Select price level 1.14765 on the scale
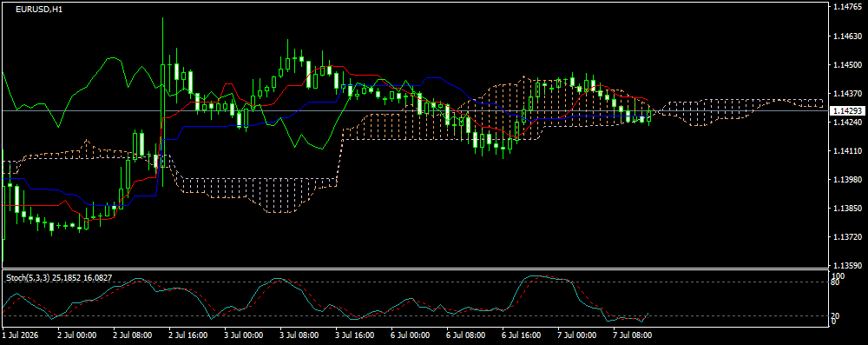The width and height of the screenshot is (868, 345). click(x=848, y=7)
